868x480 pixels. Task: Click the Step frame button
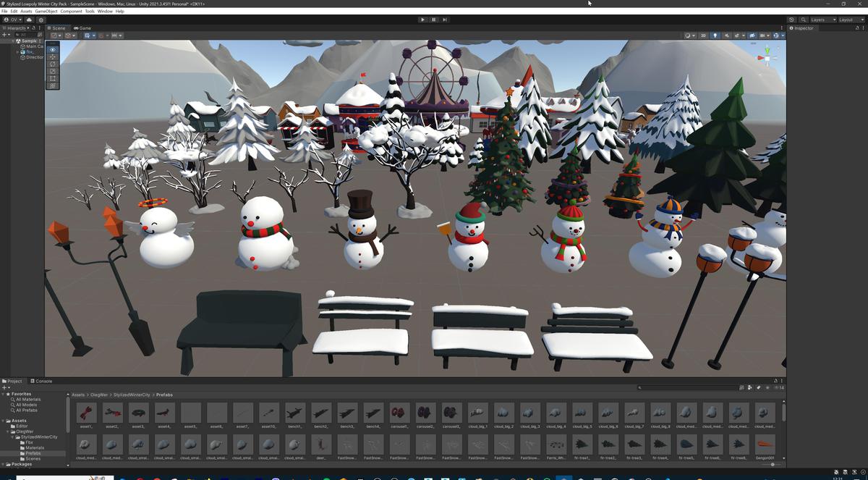coord(444,20)
